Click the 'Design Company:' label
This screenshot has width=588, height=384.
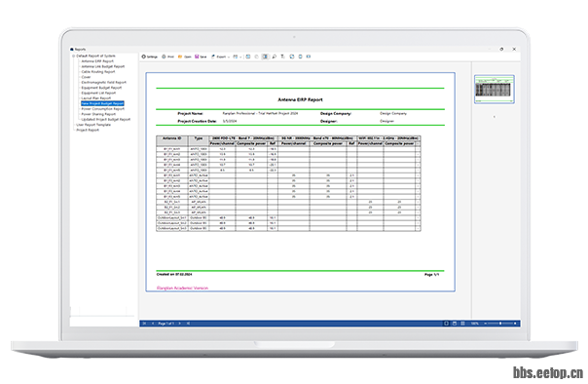336,113
